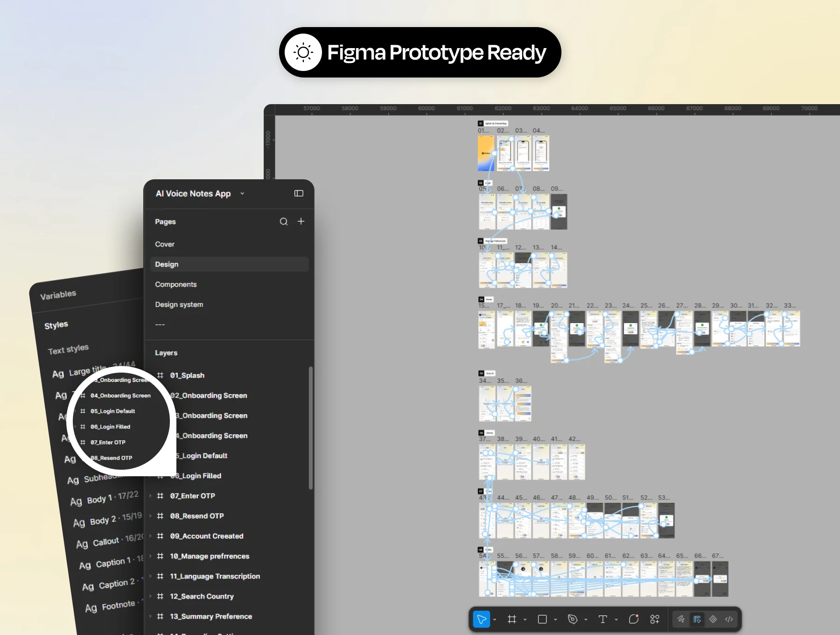The height and width of the screenshot is (635, 840).
Task: Expand the 09_Account Creeated layer
Action: pos(150,536)
